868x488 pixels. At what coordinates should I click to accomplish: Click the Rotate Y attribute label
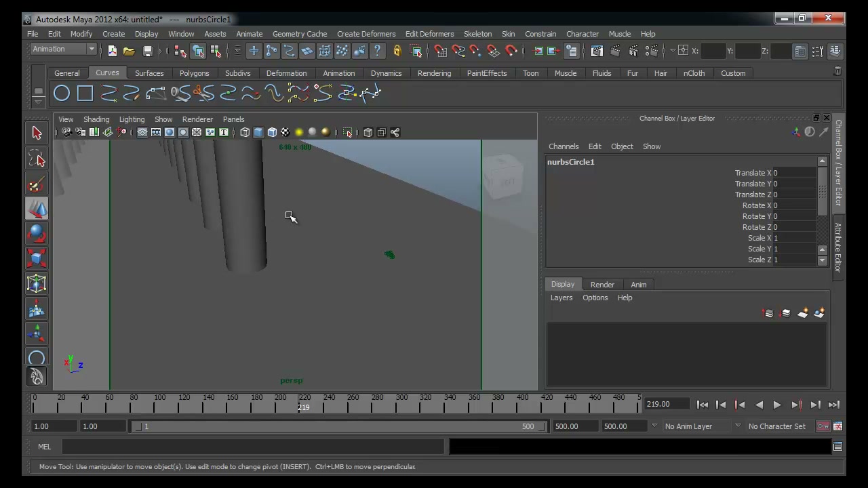click(757, 216)
